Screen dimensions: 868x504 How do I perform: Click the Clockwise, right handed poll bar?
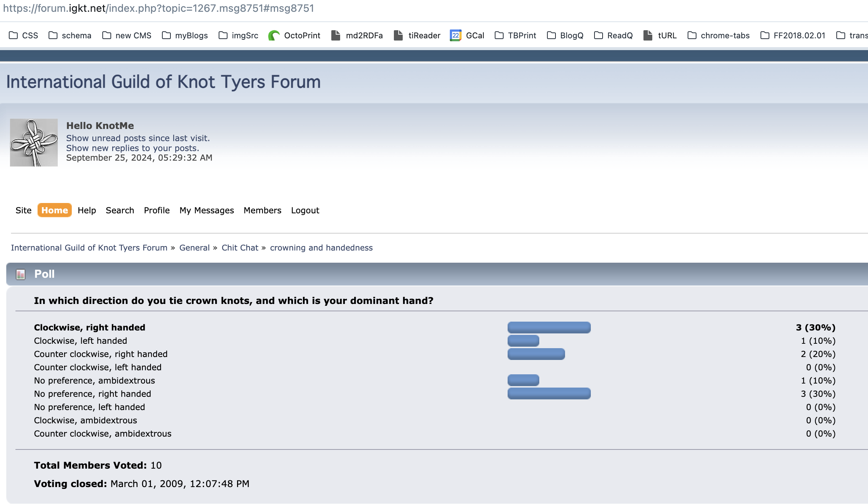(549, 328)
